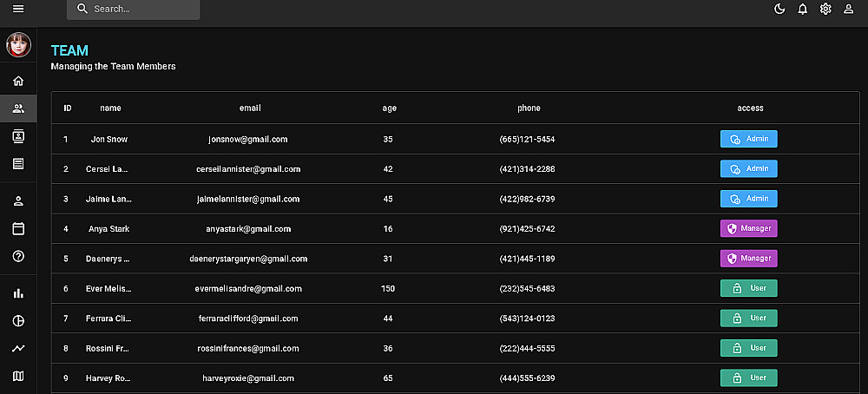Viewport: 868px width, 394px height.
Task: Open the bar chart sidebar icon
Action: (x=18, y=293)
